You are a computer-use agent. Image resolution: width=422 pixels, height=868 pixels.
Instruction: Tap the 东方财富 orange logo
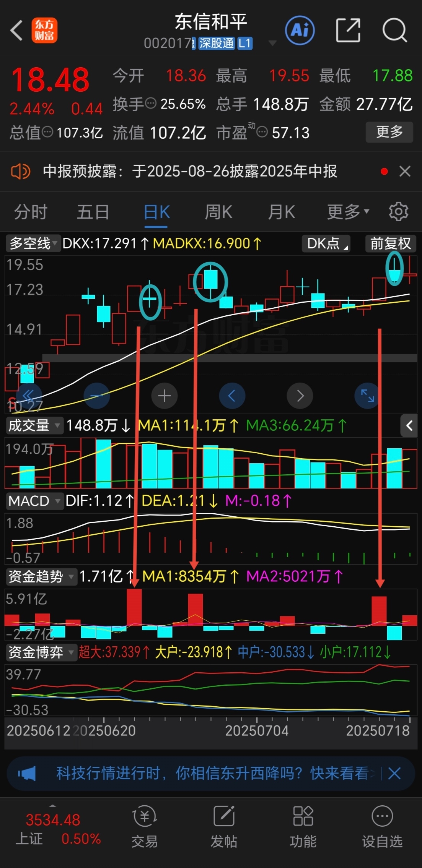tap(44, 30)
